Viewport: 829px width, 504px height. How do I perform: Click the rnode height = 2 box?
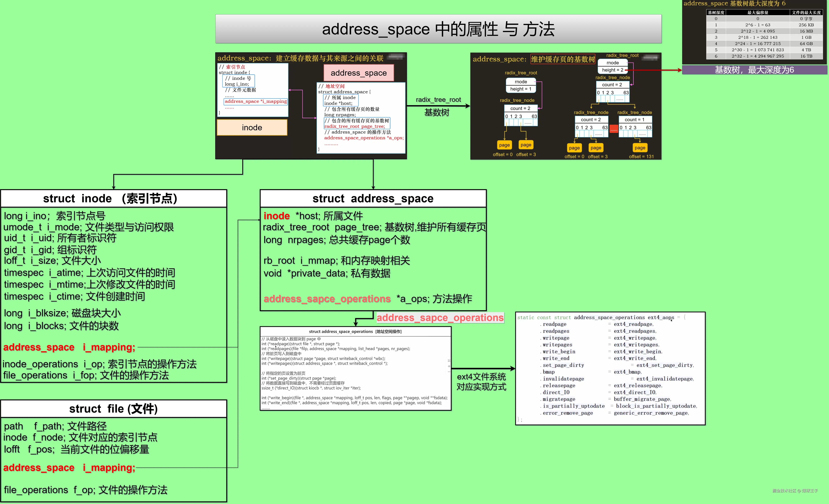[x=612, y=66]
